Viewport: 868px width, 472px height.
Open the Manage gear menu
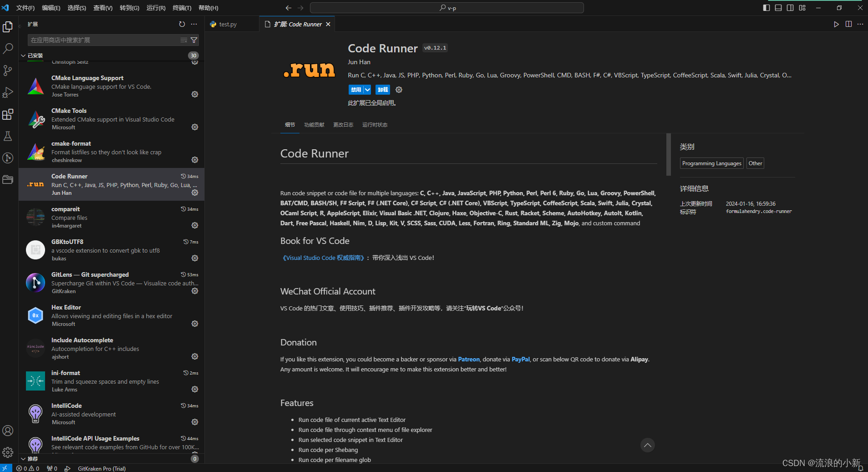(8, 452)
